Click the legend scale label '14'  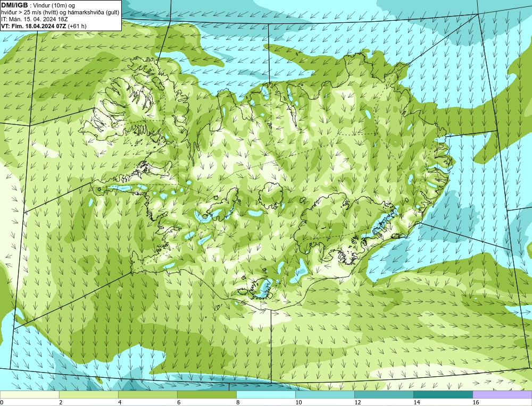[x=417, y=402]
